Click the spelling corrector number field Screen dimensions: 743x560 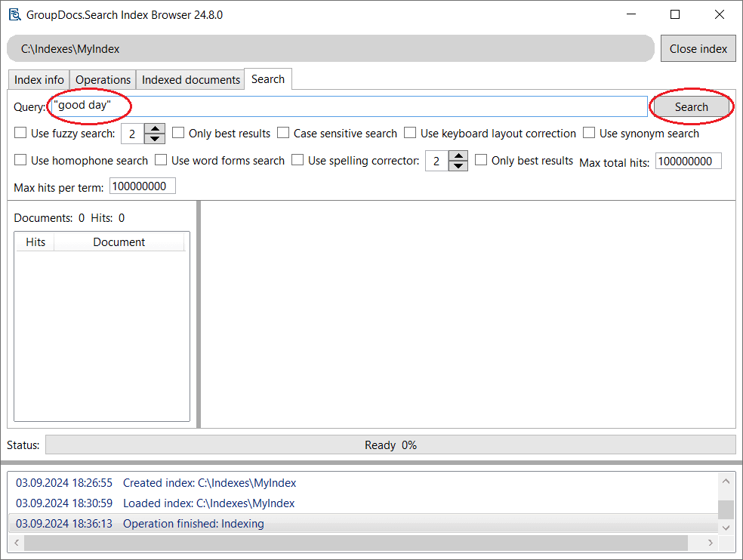point(436,161)
